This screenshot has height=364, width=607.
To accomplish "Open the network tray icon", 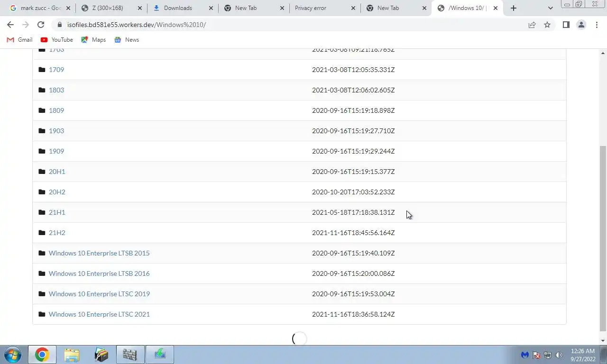I will [x=548, y=355].
